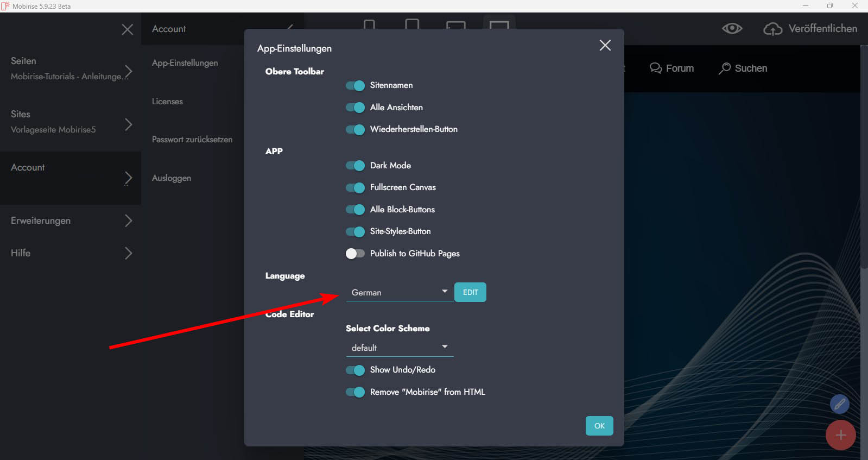Click the Forum speech bubble icon

(x=656, y=68)
